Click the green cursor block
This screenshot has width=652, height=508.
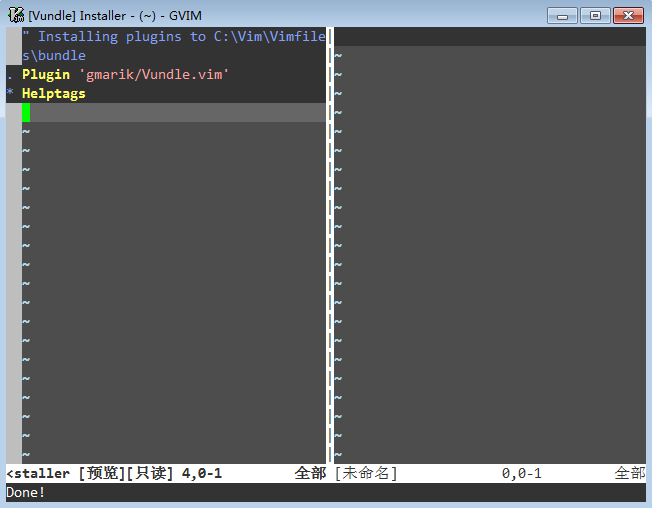26,113
